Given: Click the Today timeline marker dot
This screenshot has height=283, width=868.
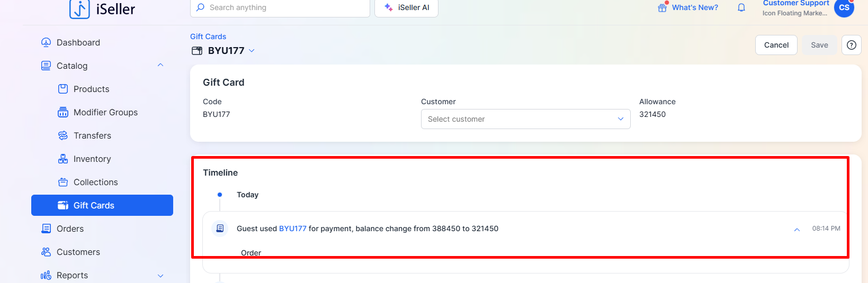Looking at the screenshot, I should [x=220, y=195].
